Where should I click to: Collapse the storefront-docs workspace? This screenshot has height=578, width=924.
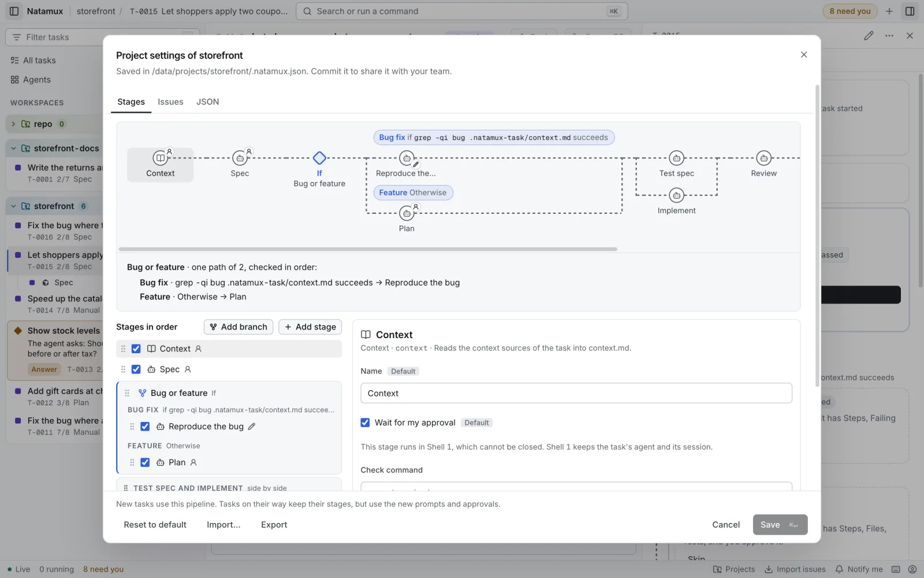click(13, 149)
